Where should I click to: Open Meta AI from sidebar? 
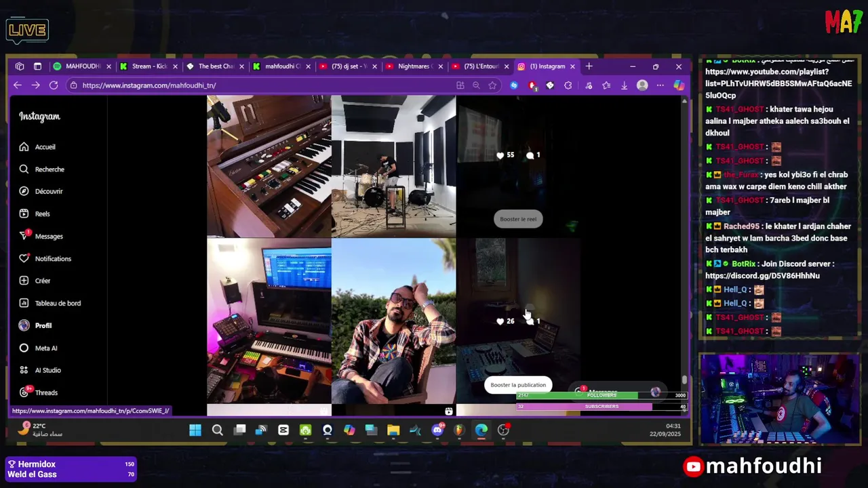(x=38, y=348)
